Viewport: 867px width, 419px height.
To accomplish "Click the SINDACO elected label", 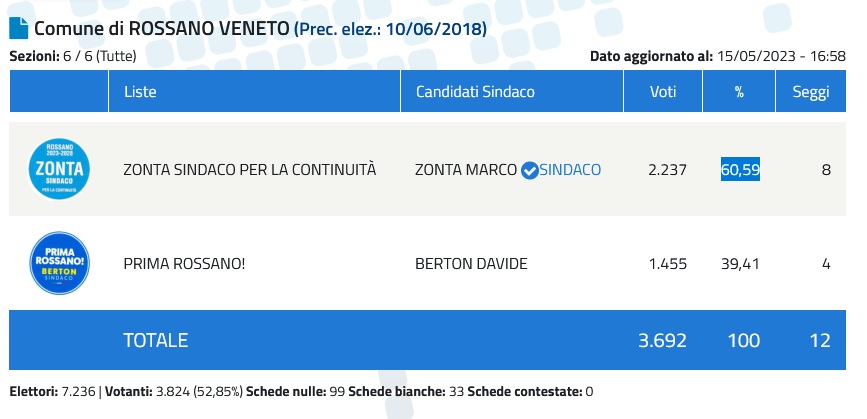I will point(570,170).
